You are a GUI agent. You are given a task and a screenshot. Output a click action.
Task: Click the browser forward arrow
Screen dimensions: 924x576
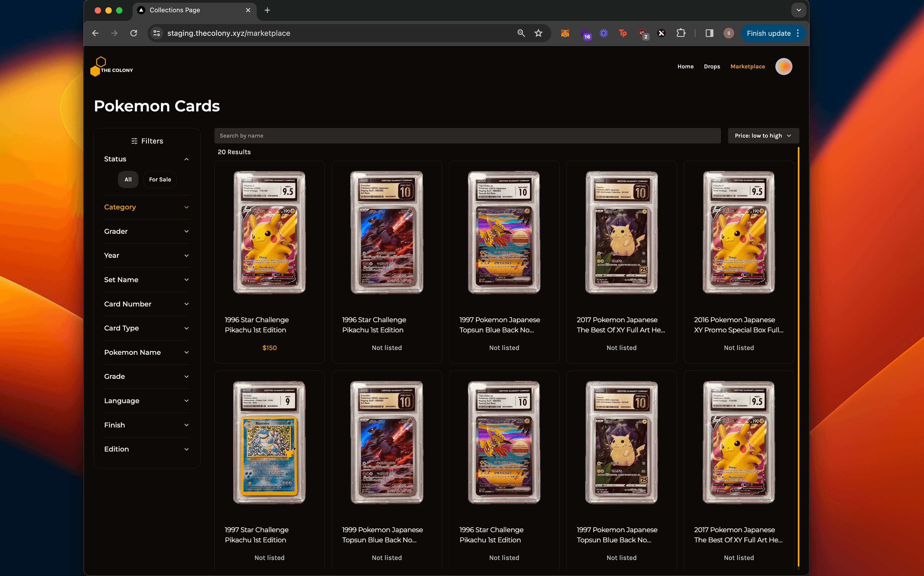[114, 33]
